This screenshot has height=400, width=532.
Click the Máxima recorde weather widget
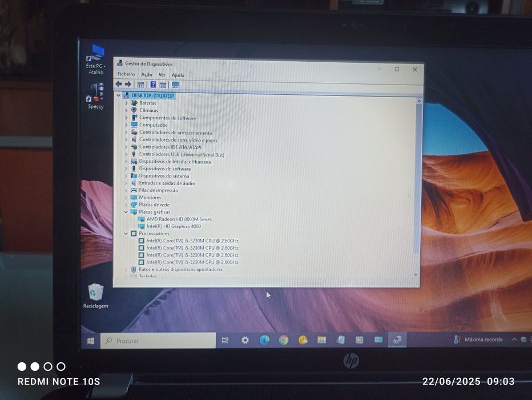(478, 339)
